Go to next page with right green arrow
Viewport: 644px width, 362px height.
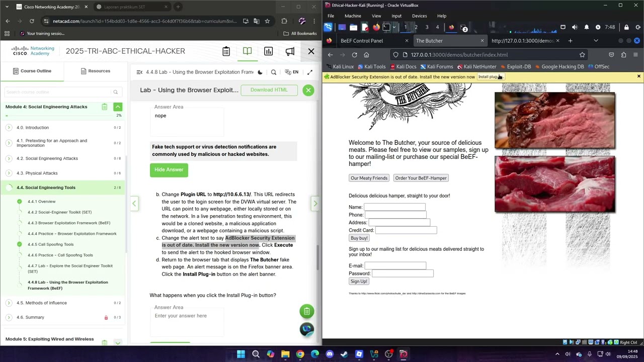[315, 204]
